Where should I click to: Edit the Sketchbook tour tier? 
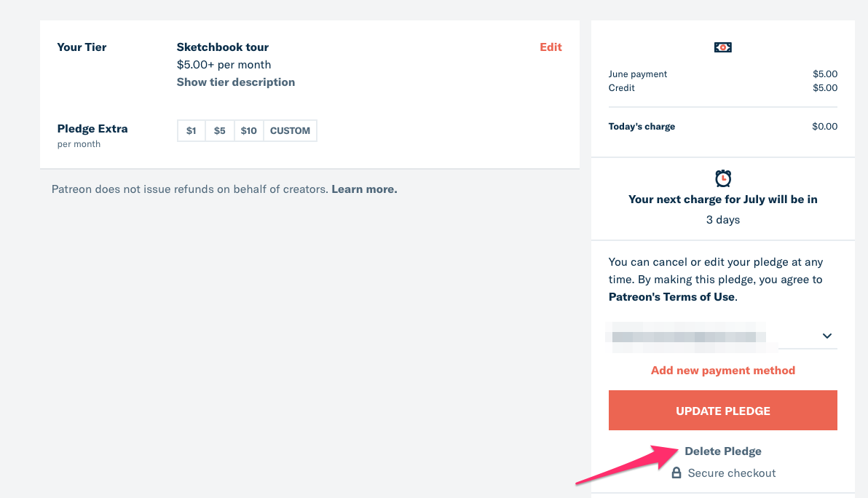551,47
